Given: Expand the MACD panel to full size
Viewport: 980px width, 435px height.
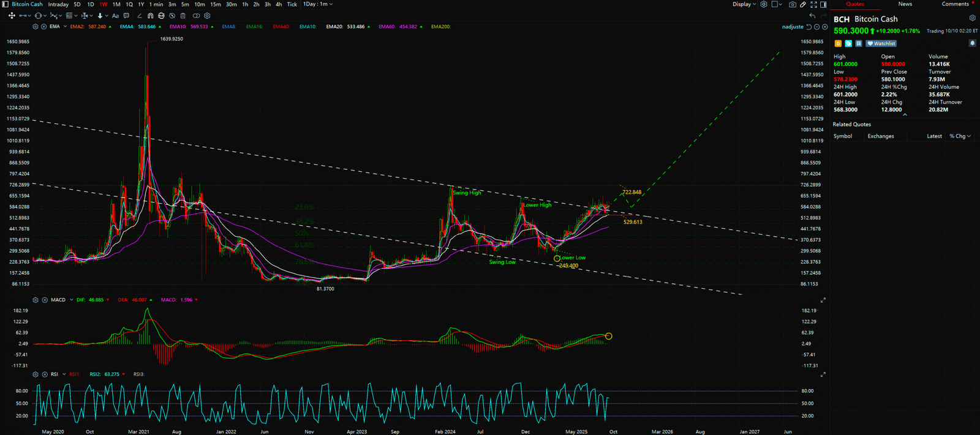Looking at the screenshot, I should [x=823, y=300].
